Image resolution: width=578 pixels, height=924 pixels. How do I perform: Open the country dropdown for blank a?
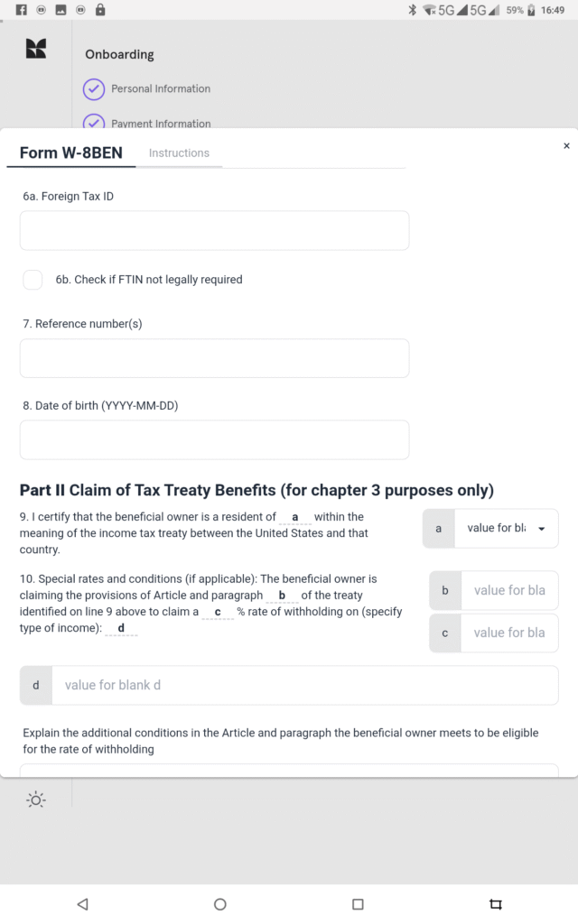click(506, 529)
